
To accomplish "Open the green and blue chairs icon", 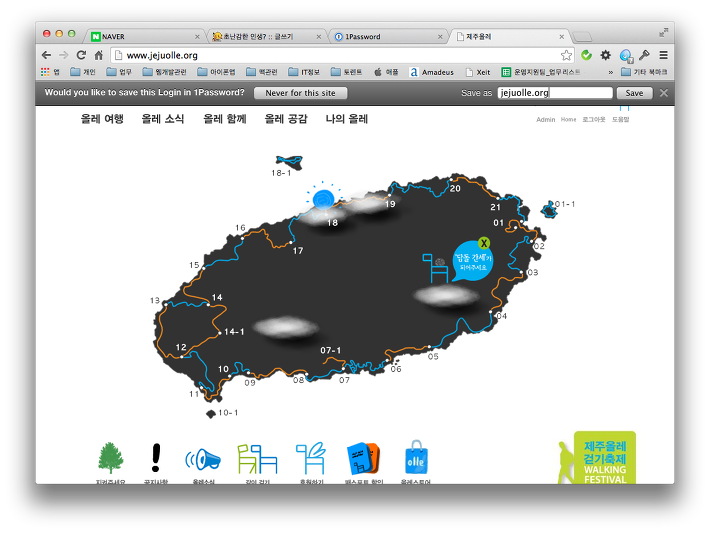I will coord(257,459).
